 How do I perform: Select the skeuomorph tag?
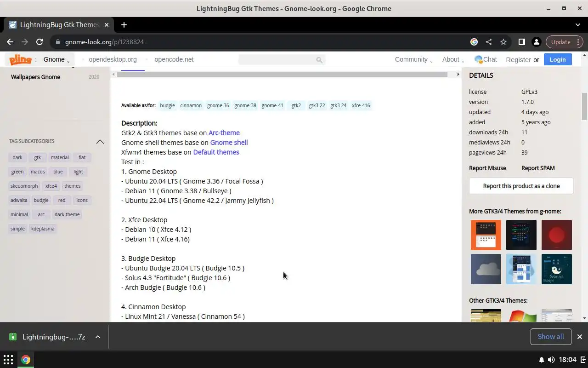click(24, 186)
